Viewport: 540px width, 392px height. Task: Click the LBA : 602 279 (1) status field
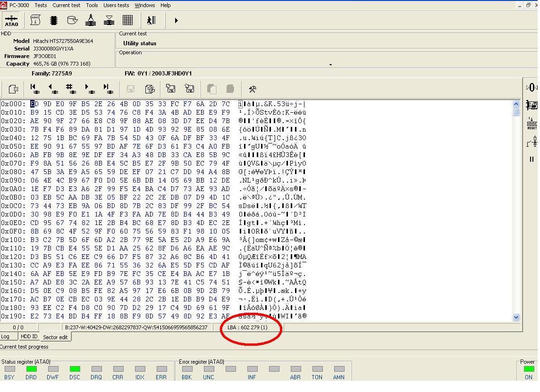tap(247, 327)
